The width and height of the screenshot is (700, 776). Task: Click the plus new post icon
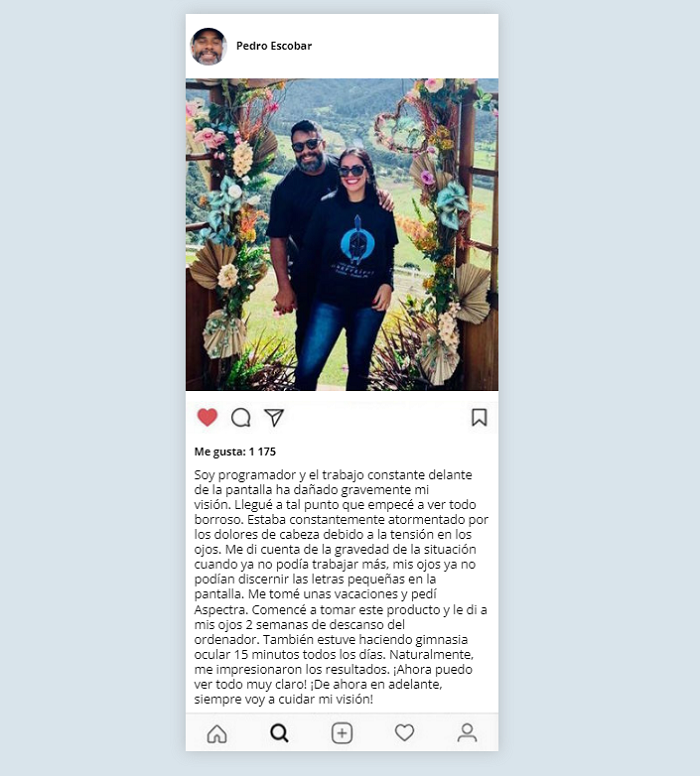(342, 733)
